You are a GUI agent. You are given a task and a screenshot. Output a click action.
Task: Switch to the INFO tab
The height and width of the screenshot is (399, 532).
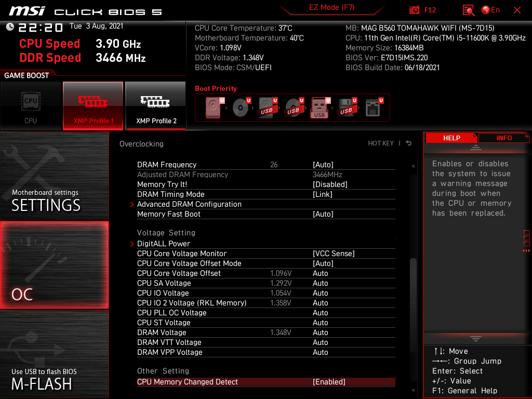click(x=504, y=138)
